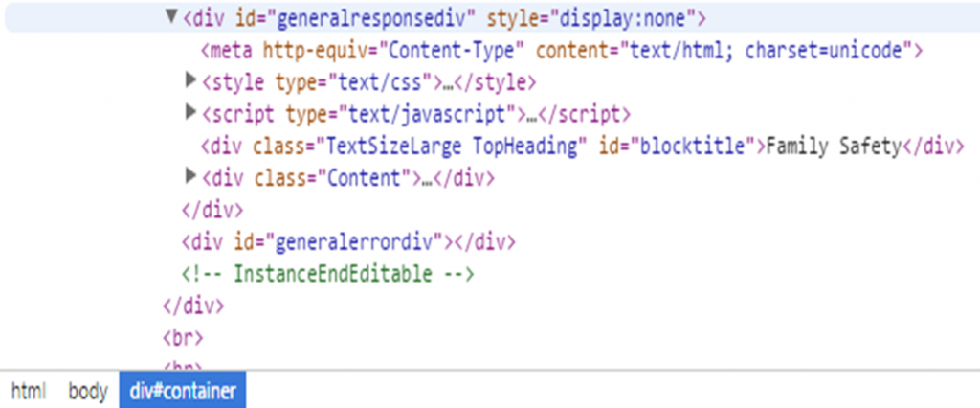Screen dimensions: 980x408
Task: Select the first fully visible br element
Action: tap(180, 337)
